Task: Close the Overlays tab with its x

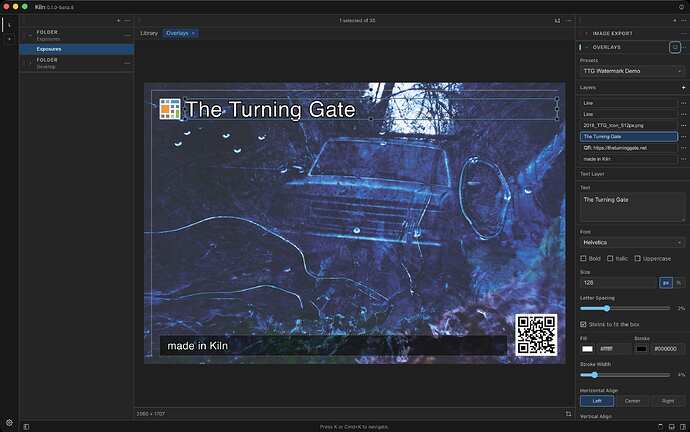Action: 193,33
